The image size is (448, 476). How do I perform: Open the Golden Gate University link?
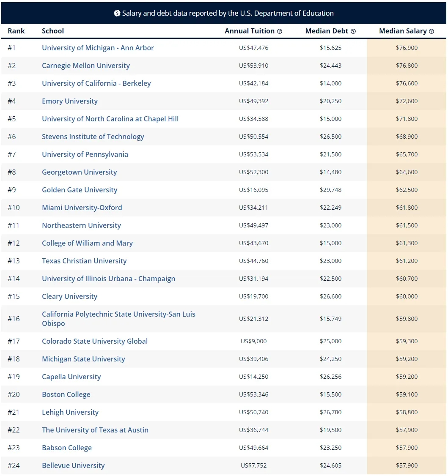point(80,190)
